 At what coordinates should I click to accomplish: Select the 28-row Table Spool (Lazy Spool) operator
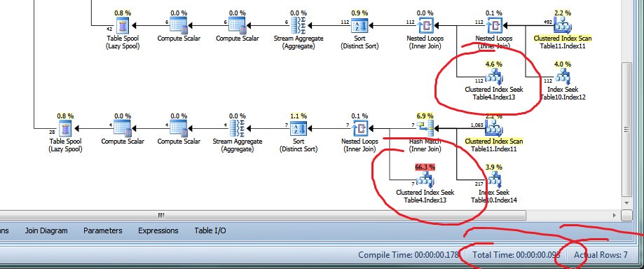coord(65,129)
